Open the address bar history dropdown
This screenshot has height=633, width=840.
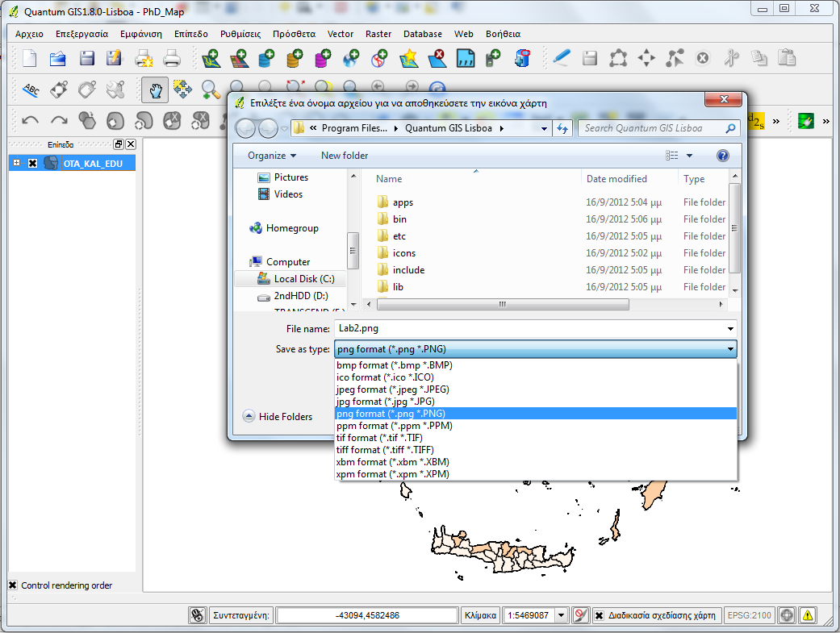coord(544,128)
